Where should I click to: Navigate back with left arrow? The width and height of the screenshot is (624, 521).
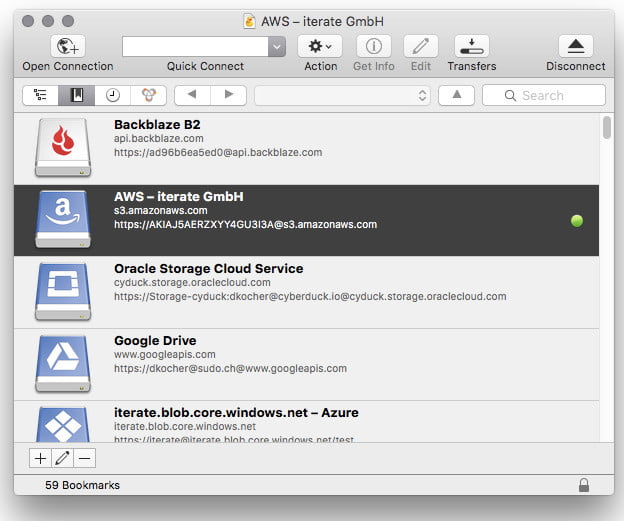tap(192, 95)
